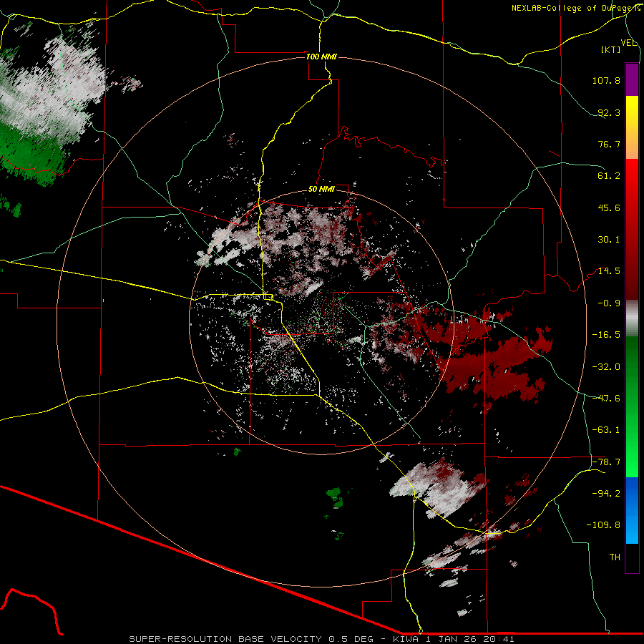Click the 107.8 velocity scale value
This screenshot has height=644, width=644.
coord(606,80)
